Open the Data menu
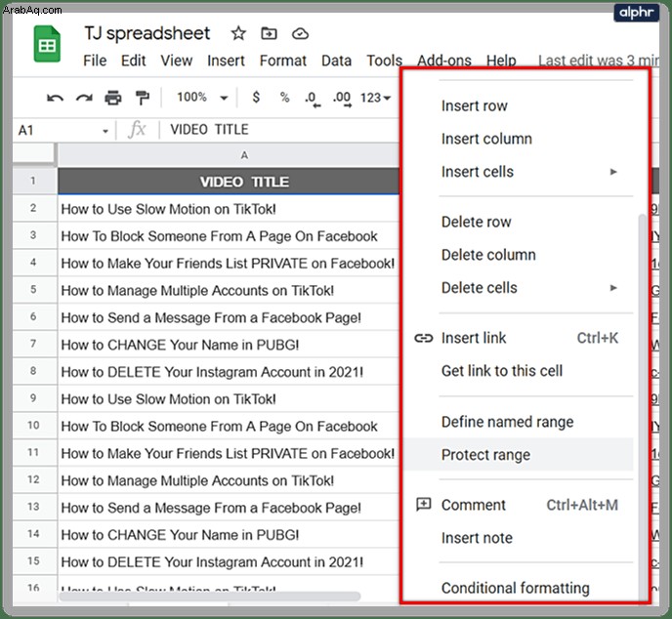 pyautogui.click(x=336, y=61)
